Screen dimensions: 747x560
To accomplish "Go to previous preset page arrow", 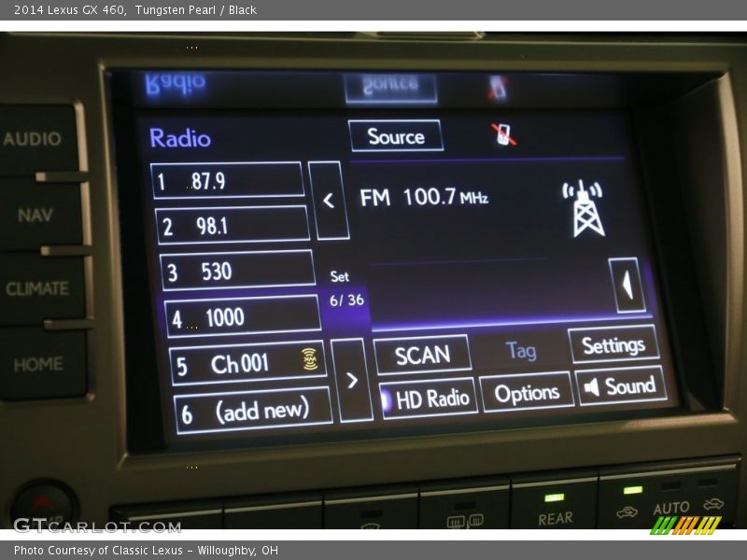I will tap(329, 201).
